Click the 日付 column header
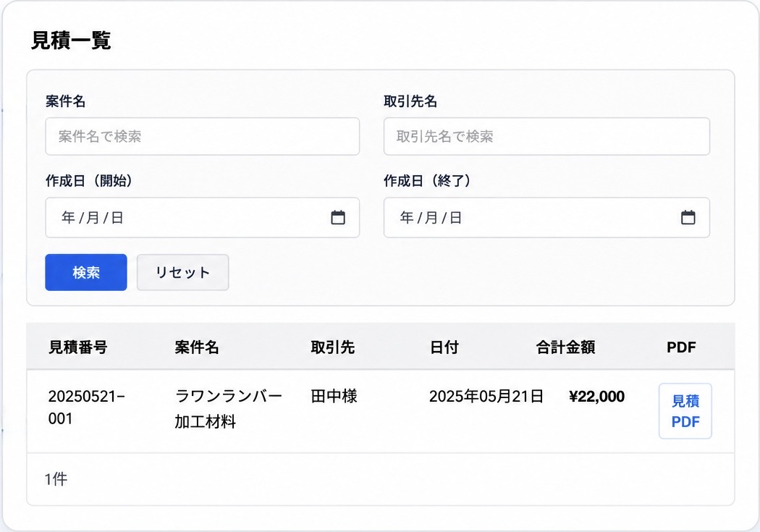 point(444,347)
